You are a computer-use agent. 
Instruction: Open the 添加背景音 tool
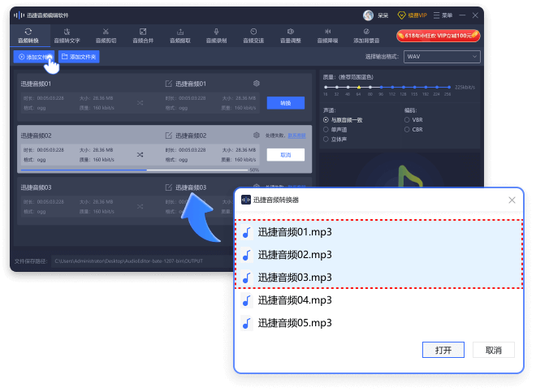(x=366, y=36)
